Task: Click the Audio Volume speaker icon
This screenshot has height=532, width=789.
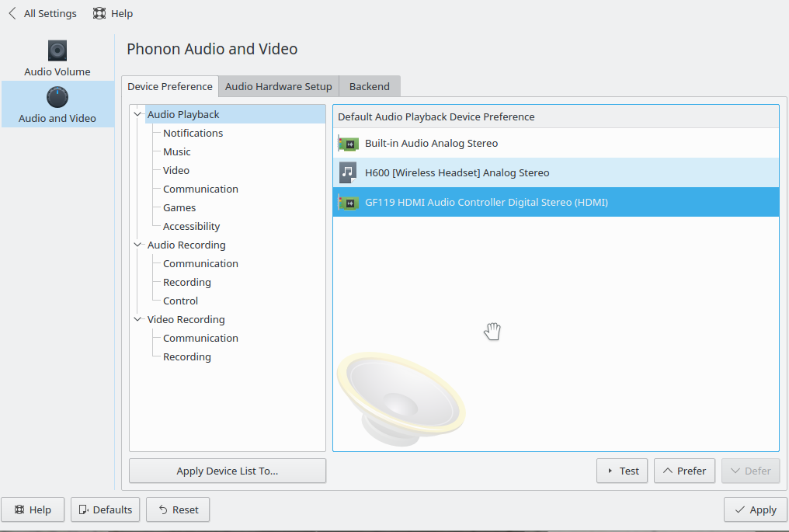Action: click(57, 51)
